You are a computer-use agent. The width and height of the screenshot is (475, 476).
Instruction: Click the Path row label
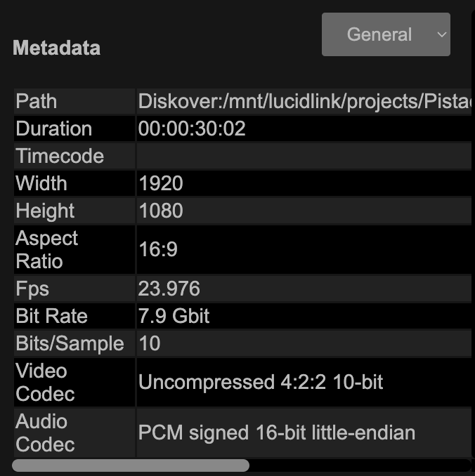click(37, 101)
